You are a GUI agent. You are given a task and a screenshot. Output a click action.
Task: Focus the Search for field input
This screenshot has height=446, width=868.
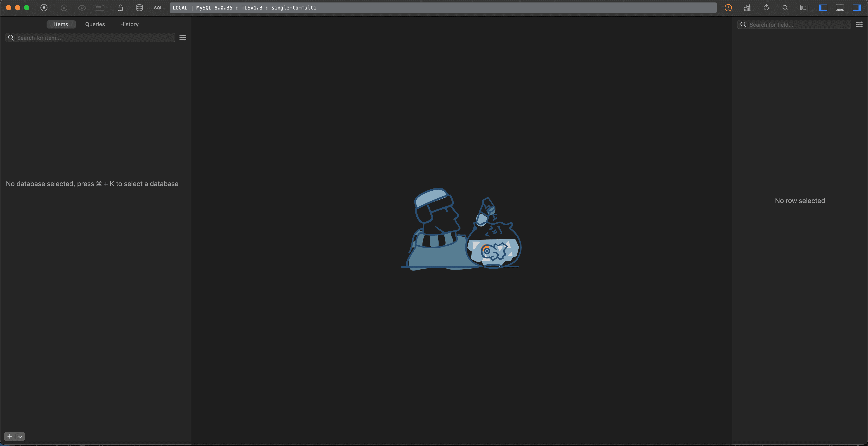pos(794,25)
